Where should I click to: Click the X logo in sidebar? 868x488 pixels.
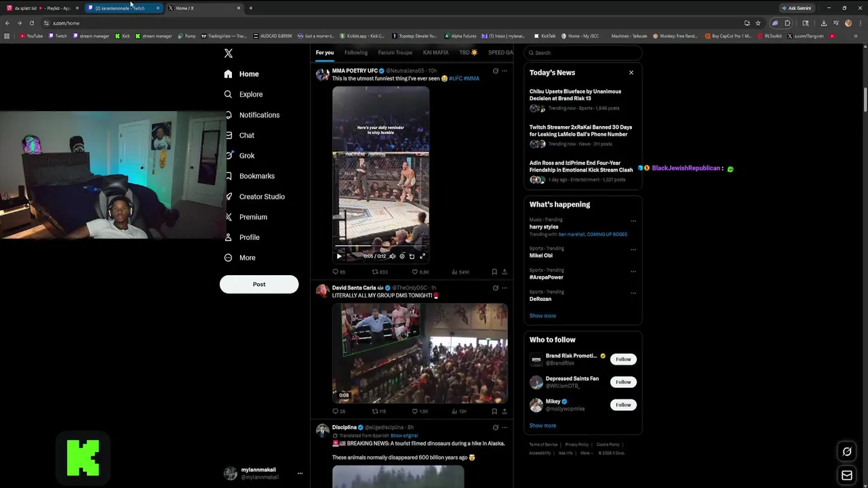(229, 53)
